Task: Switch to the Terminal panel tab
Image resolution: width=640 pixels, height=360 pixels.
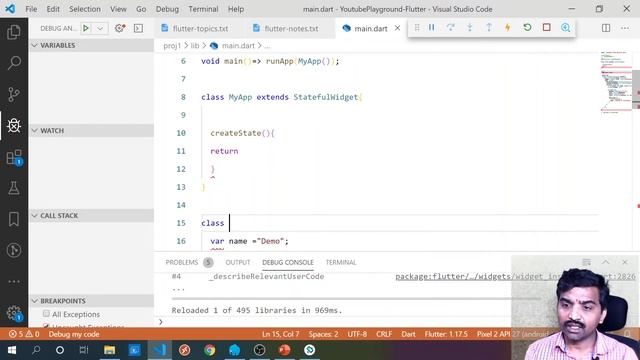Action: coord(341,262)
